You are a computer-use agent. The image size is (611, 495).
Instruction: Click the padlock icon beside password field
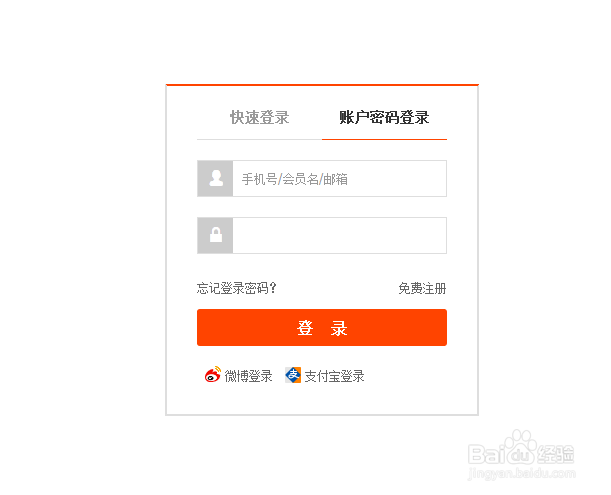216,235
